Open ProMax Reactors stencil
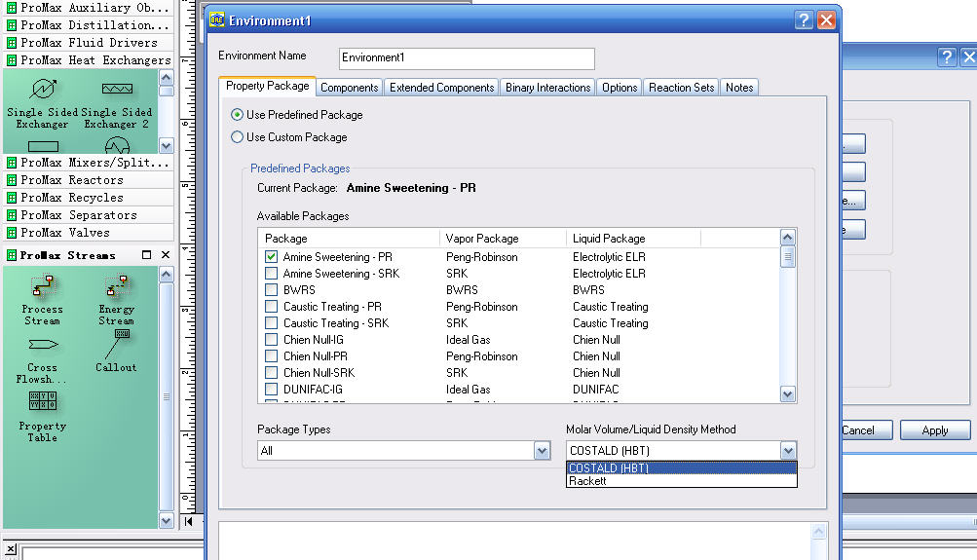977x560 pixels. pos(89,179)
